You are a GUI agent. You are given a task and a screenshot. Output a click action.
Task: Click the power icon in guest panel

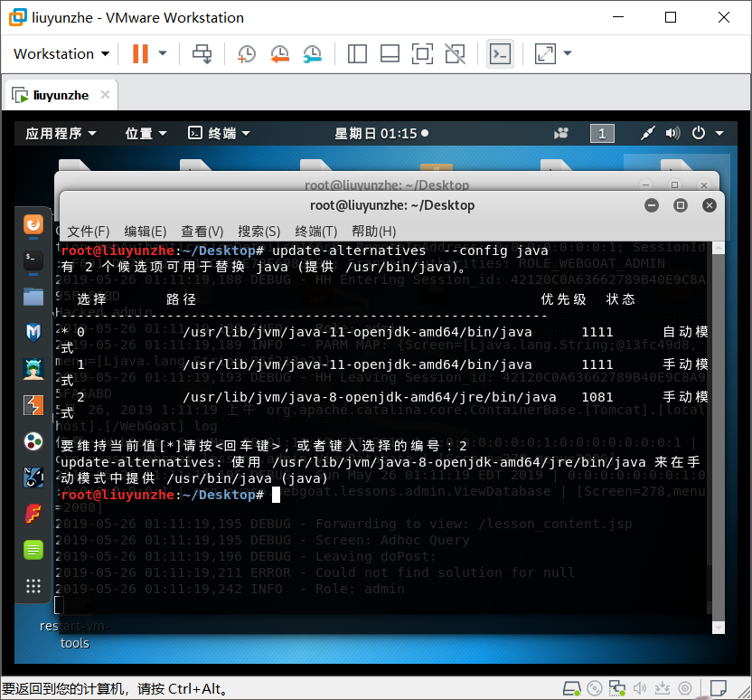point(699,133)
